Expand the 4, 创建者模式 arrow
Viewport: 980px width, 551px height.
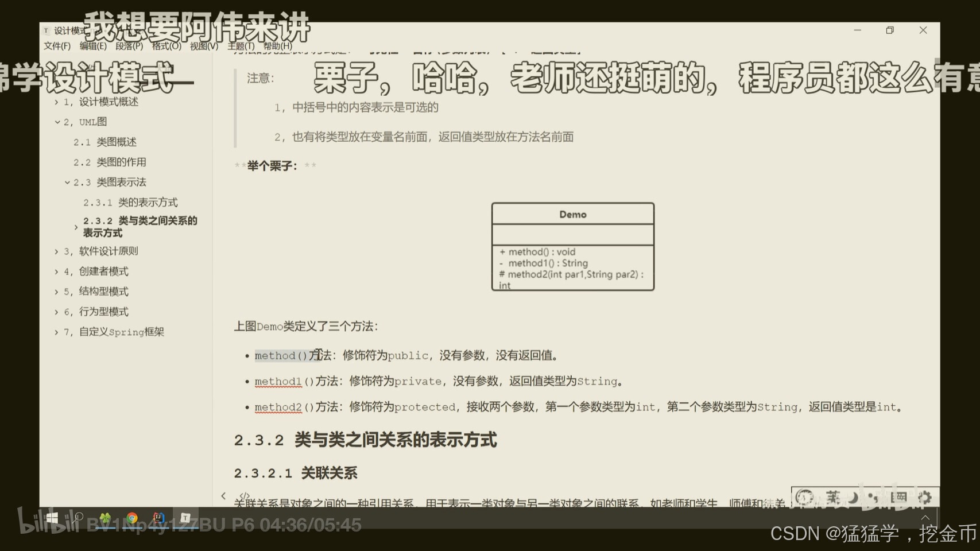click(x=56, y=271)
